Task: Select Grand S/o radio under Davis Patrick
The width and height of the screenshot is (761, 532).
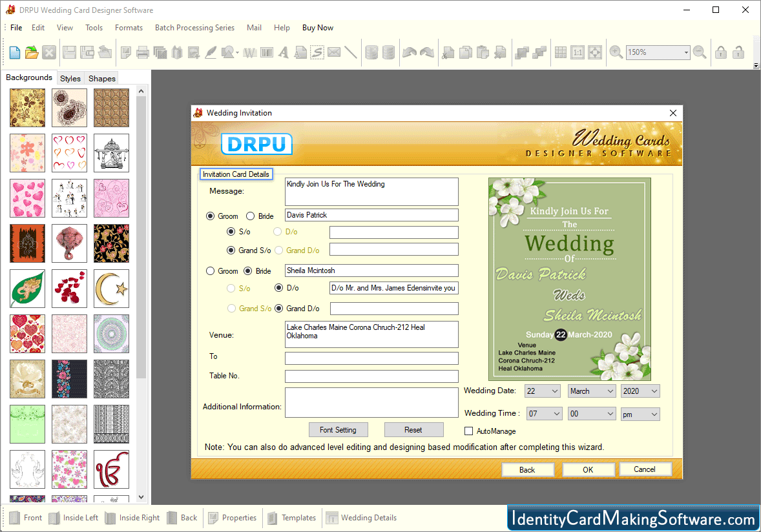Action: (x=231, y=251)
